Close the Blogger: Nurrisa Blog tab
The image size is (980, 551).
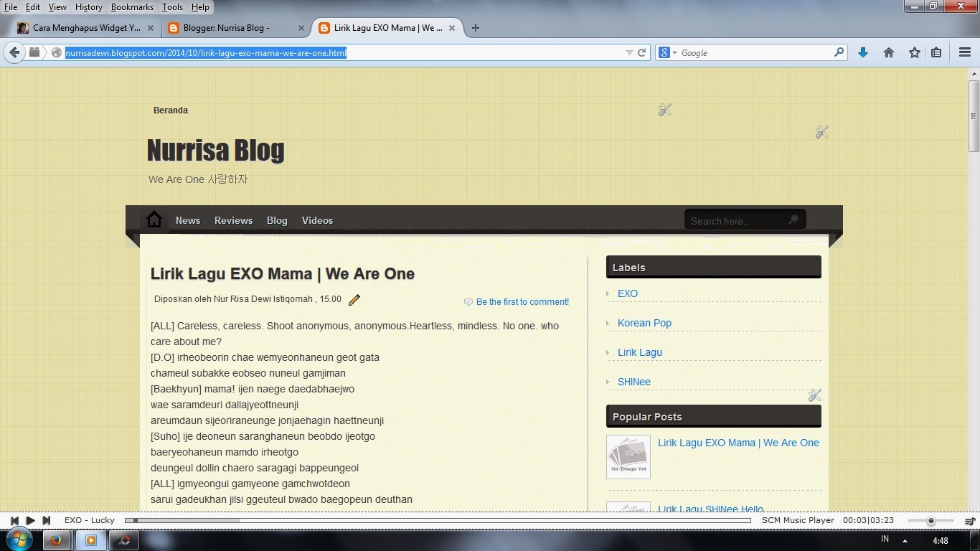tap(301, 28)
